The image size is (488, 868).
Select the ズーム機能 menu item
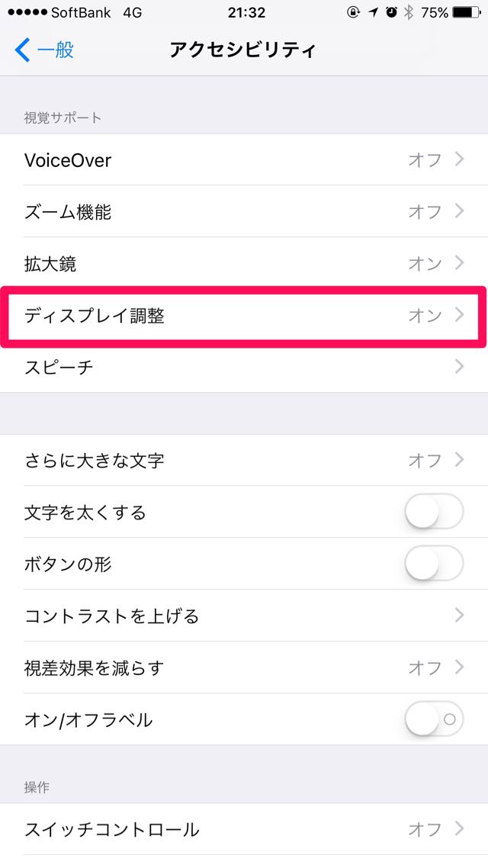click(x=244, y=211)
